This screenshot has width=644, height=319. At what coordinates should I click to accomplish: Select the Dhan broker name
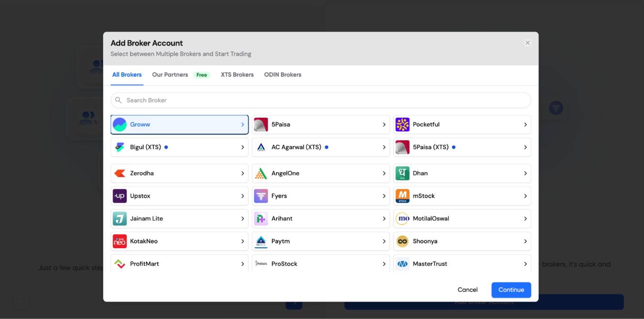pos(420,173)
